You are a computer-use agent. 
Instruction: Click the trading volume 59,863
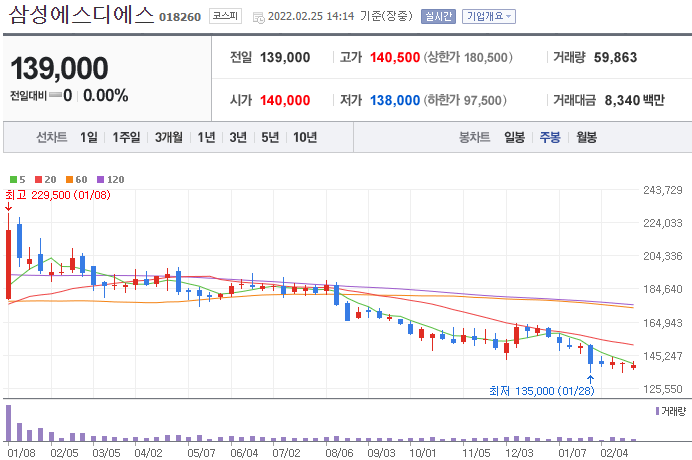click(615, 57)
